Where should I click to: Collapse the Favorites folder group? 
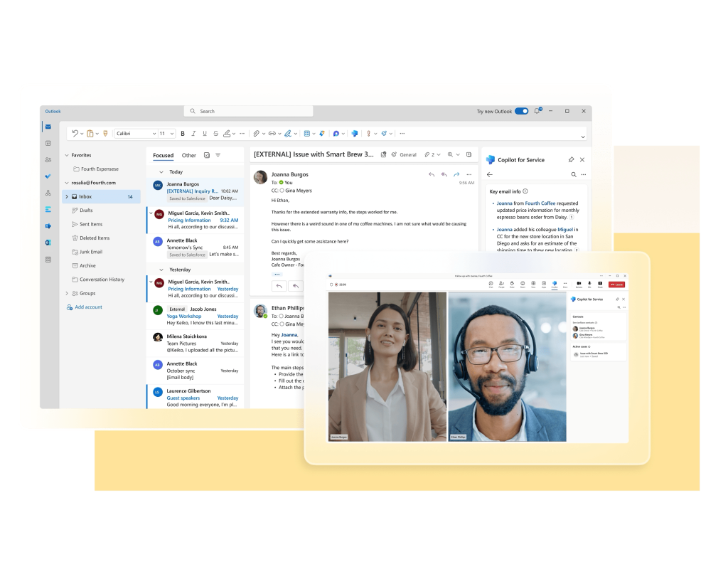67,155
